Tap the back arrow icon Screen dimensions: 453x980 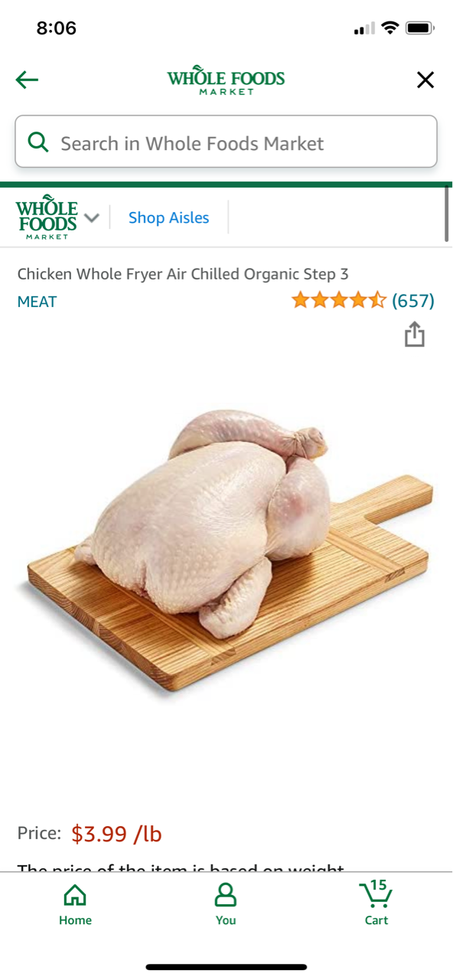point(27,80)
